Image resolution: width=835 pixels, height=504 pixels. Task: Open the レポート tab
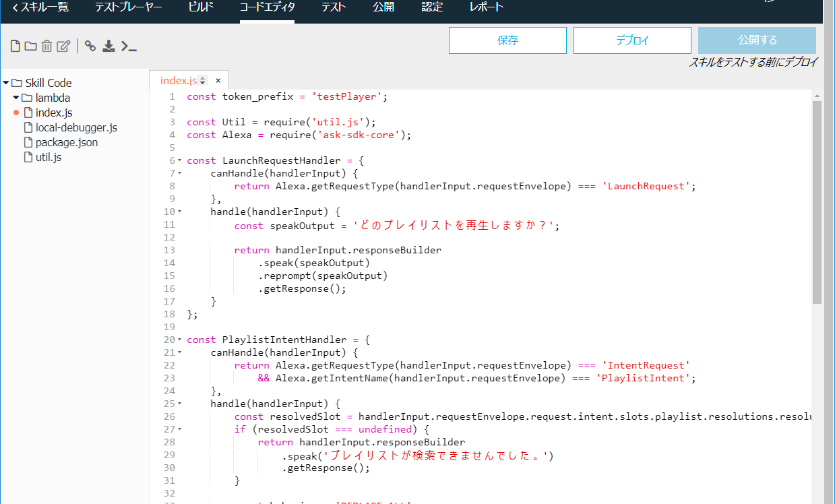click(x=486, y=7)
